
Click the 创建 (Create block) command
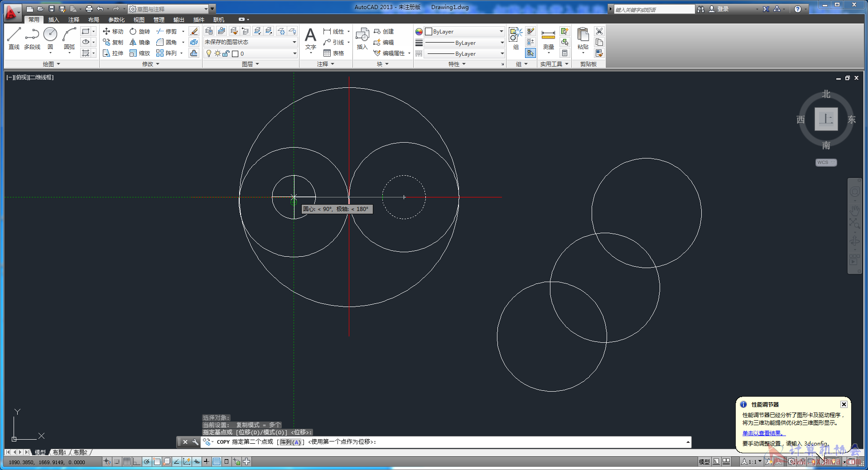coord(384,31)
